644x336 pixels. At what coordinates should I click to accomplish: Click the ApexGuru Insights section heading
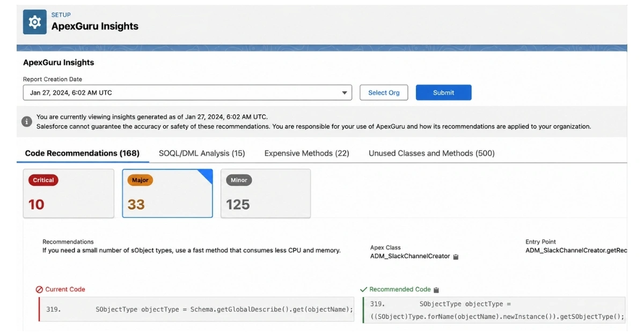58,63
